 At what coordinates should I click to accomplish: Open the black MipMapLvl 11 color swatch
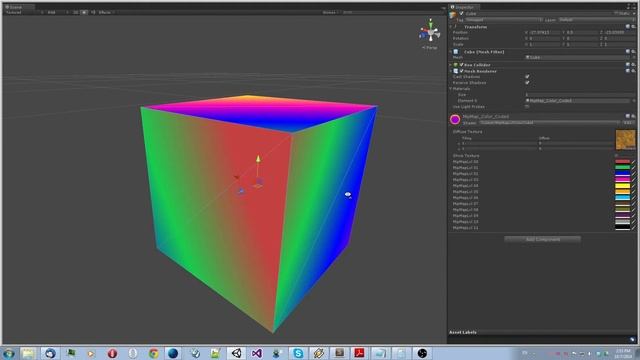(x=622, y=228)
